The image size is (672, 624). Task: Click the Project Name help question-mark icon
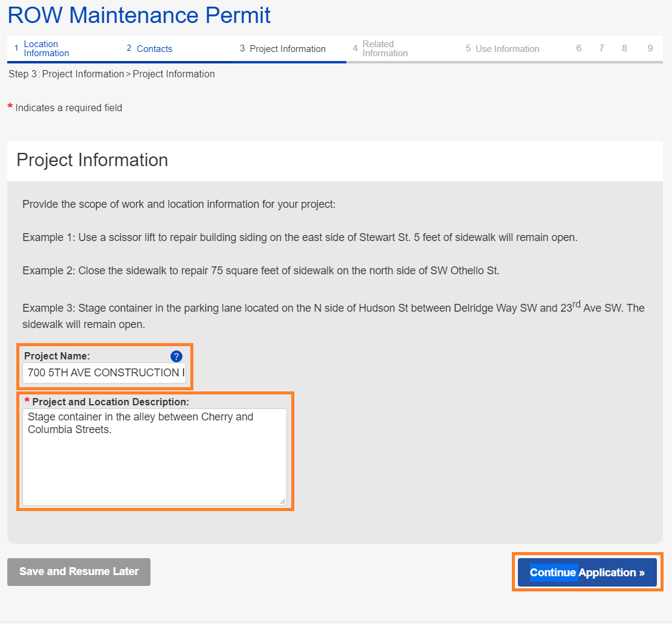point(176,356)
